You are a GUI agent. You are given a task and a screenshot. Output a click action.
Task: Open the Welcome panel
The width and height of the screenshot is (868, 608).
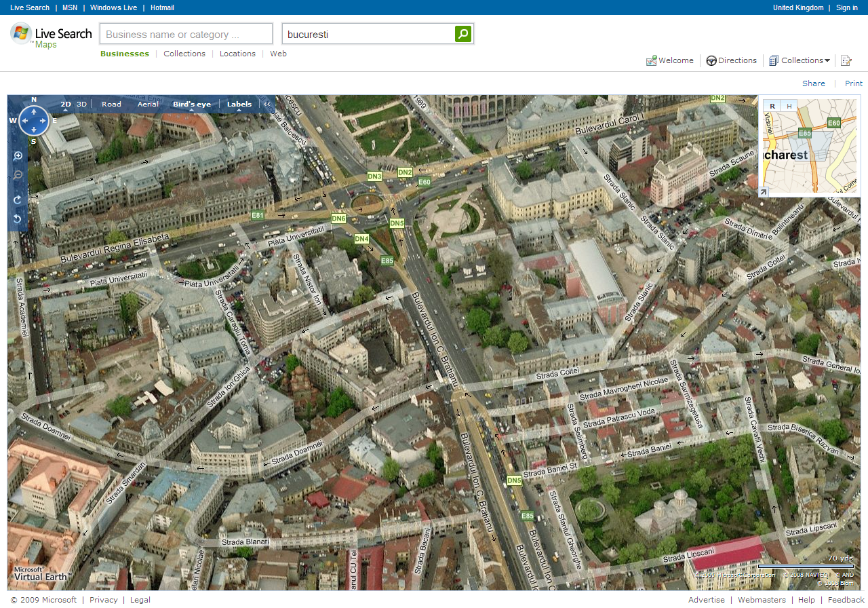click(x=676, y=60)
